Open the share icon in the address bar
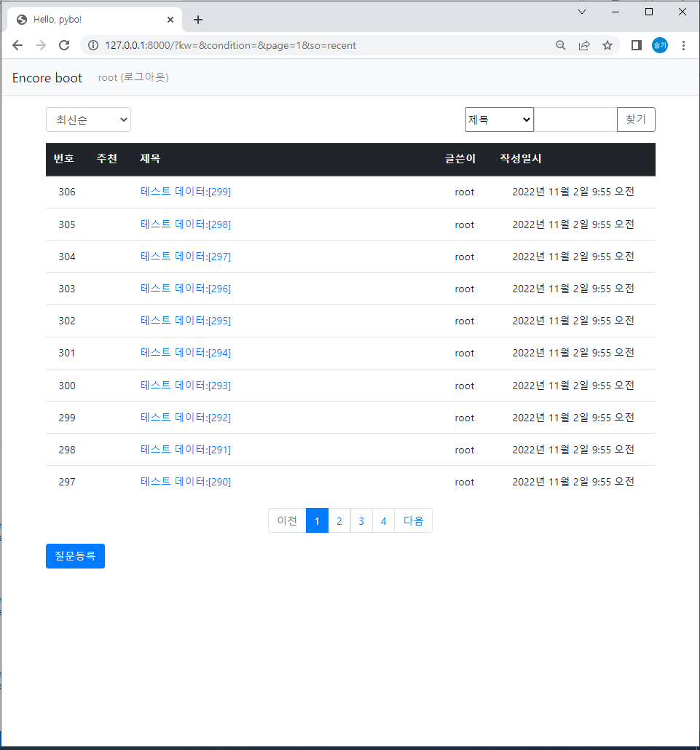Image resolution: width=700 pixels, height=750 pixels. click(x=584, y=44)
